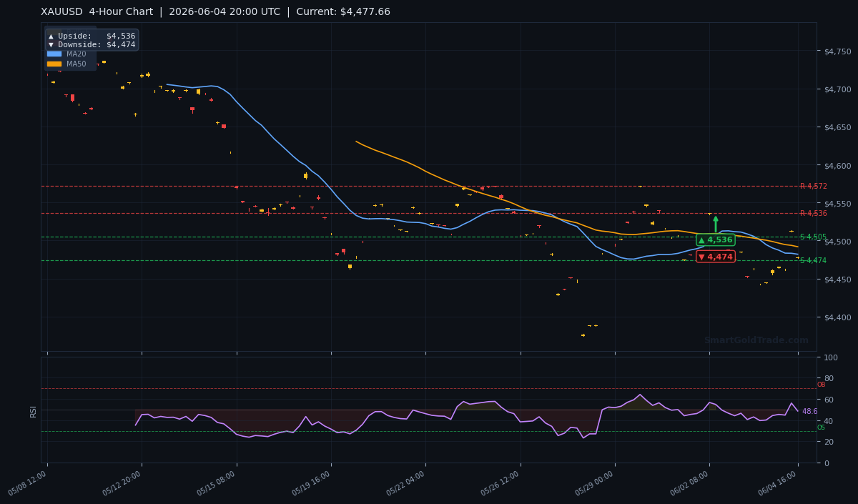858x504 pixels.
Task: Click the 05/29 00:00 date label
Action: [596, 483]
